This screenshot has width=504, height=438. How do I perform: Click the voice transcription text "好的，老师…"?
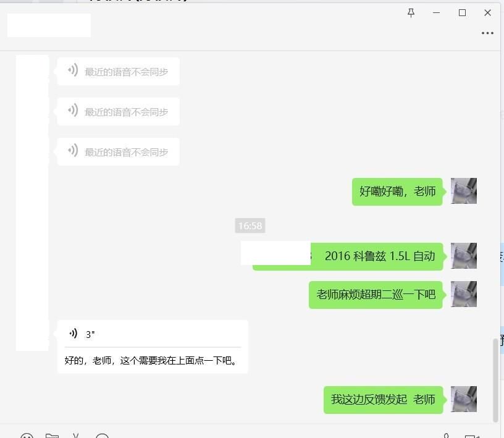[x=151, y=360]
